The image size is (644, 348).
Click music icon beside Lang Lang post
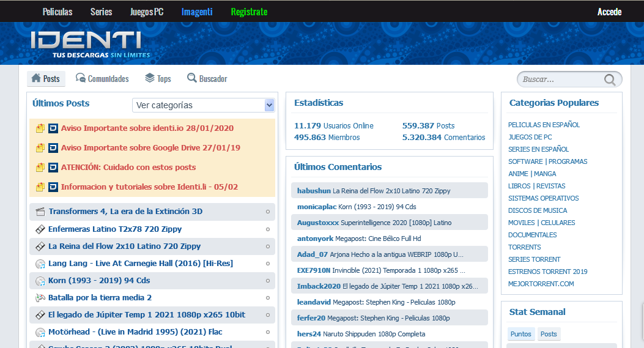click(40, 264)
